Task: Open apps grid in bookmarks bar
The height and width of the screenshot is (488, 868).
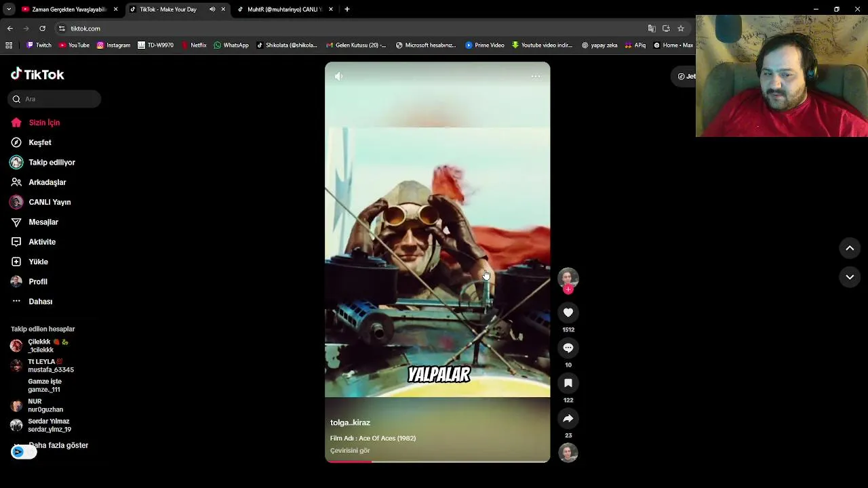Action: click(x=9, y=45)
